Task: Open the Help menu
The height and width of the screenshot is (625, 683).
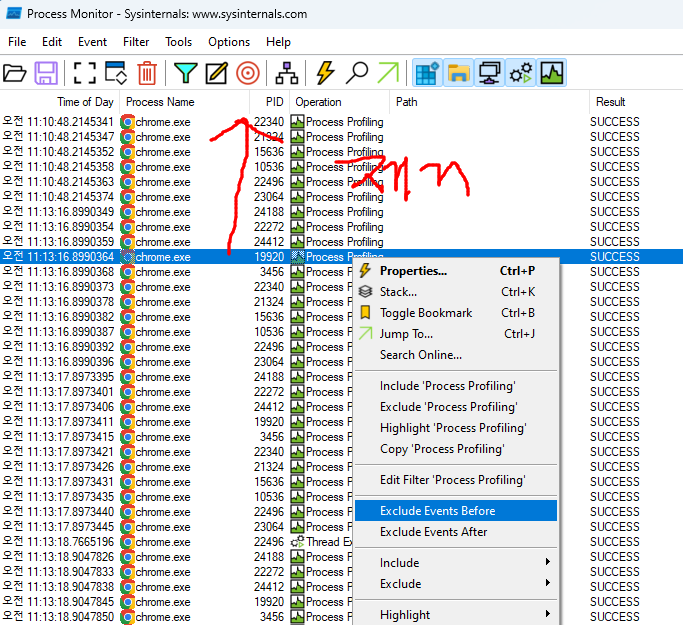Action: [278, 42]
